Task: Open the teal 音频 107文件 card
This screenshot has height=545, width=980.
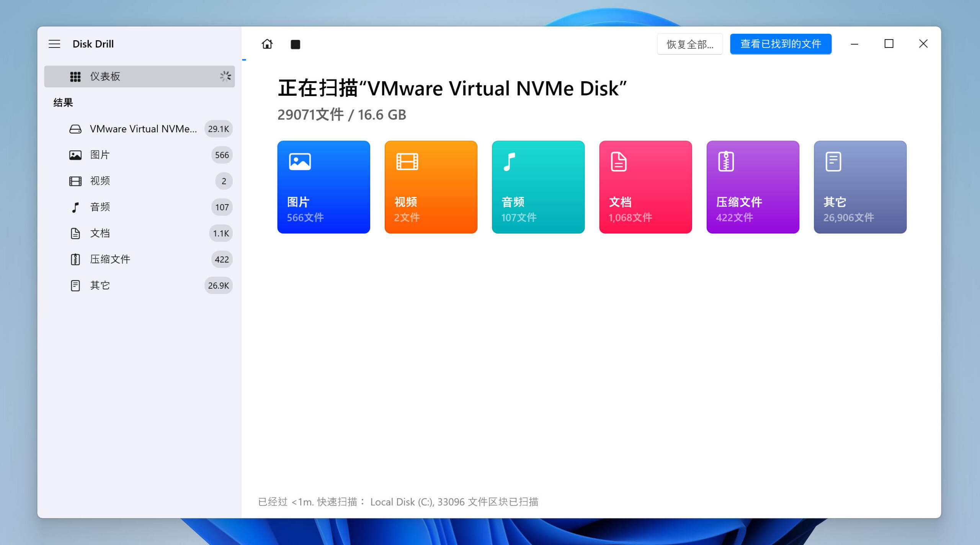Action: click(x=538, y=187)
